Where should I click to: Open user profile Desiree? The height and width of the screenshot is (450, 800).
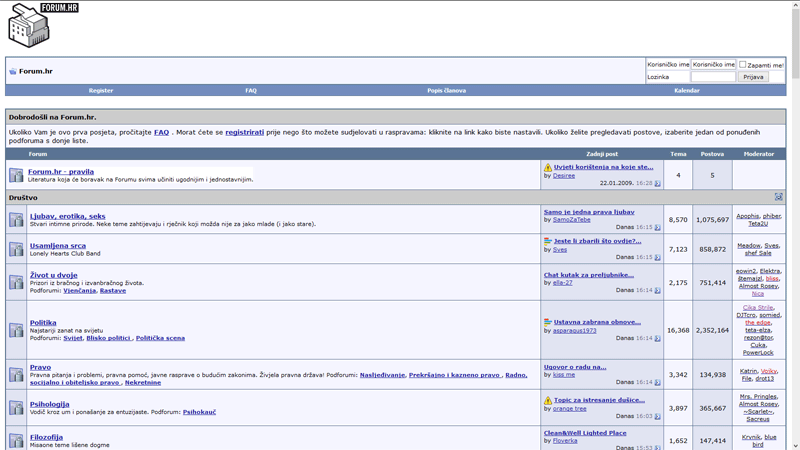[564, 176]
